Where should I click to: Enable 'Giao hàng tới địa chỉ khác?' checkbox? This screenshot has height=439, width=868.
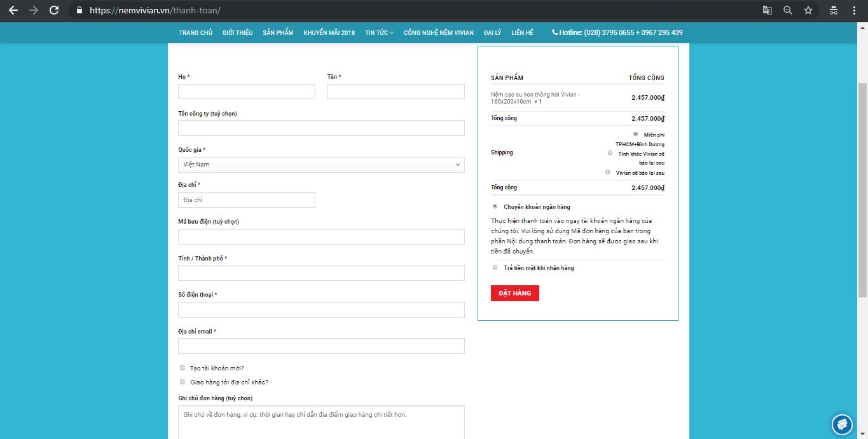click(183, 382)
